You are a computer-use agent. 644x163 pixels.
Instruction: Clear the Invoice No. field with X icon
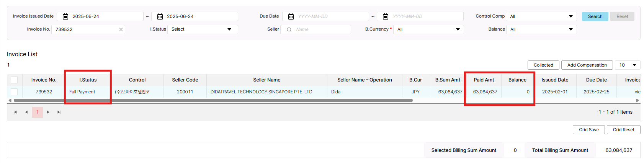pos(121,29)
